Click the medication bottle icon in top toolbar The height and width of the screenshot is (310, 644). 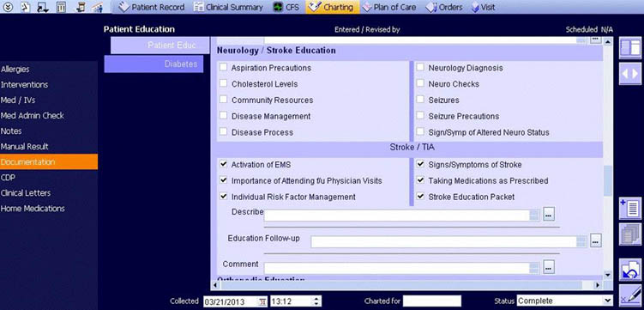pyautogui.click(x=81, y=7)
